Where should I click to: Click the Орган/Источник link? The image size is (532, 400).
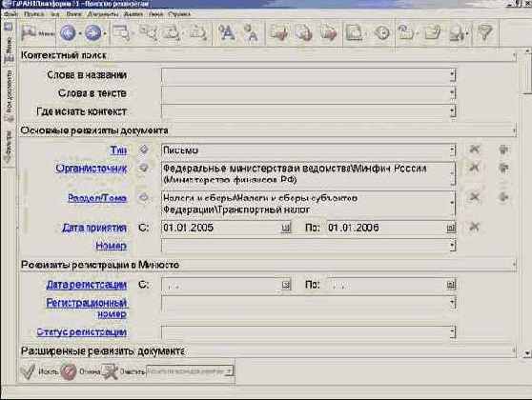(x=92, y=169)
